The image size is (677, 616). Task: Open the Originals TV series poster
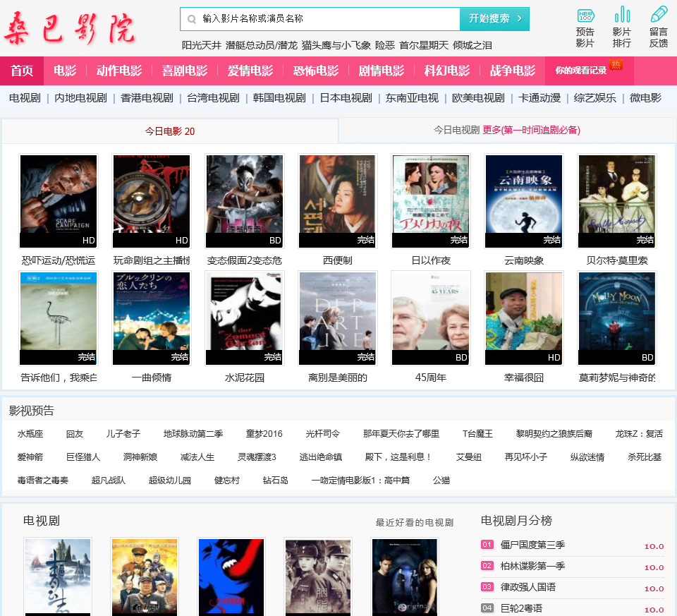tap(405, 577)
